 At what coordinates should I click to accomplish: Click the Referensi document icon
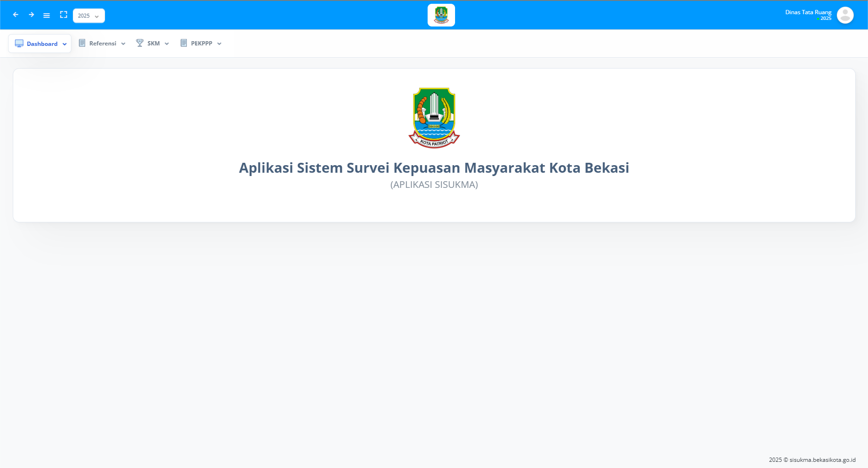coord(81,43)
